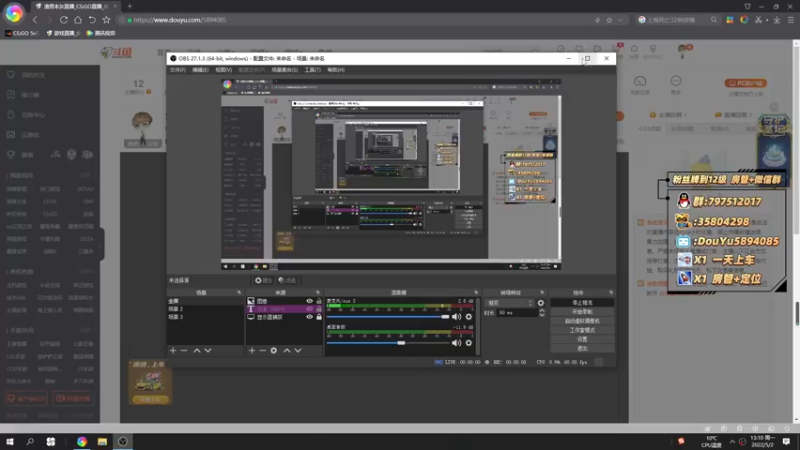Open the browser search magnifier icon
Image resolution: width=800 pixels, height=450 pixels.
tap(714, 20)
